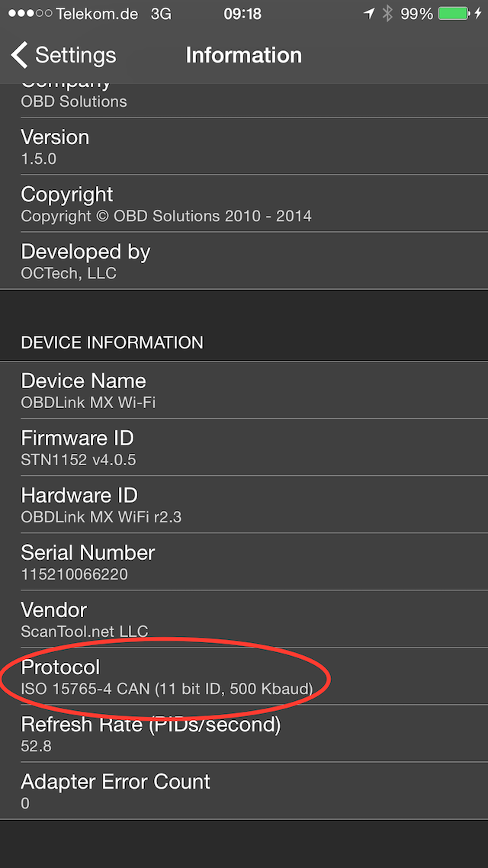Tap the Bluetooth status icon
Image resolution: width=488 pixels, height=868 pixels.
387,14
